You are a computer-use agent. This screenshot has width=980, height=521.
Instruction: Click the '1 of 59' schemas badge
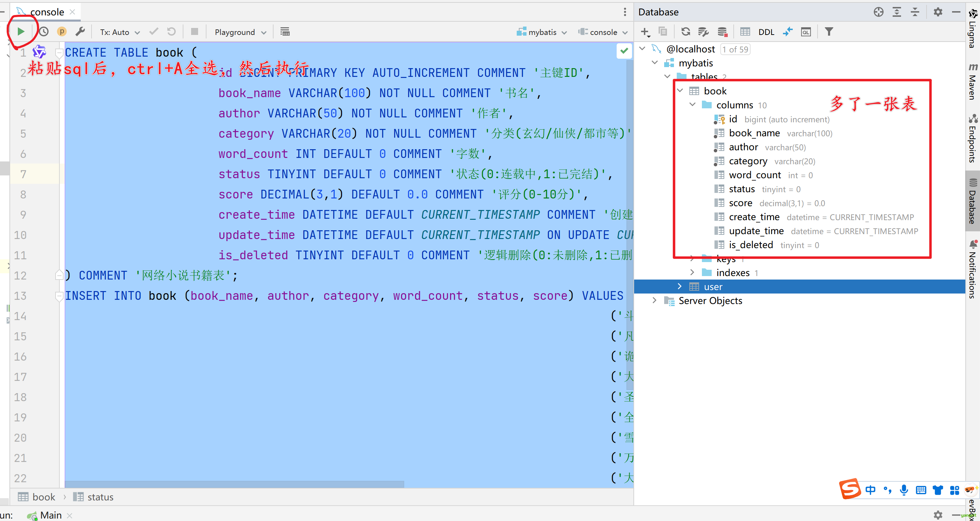click(x=735, y=49)
